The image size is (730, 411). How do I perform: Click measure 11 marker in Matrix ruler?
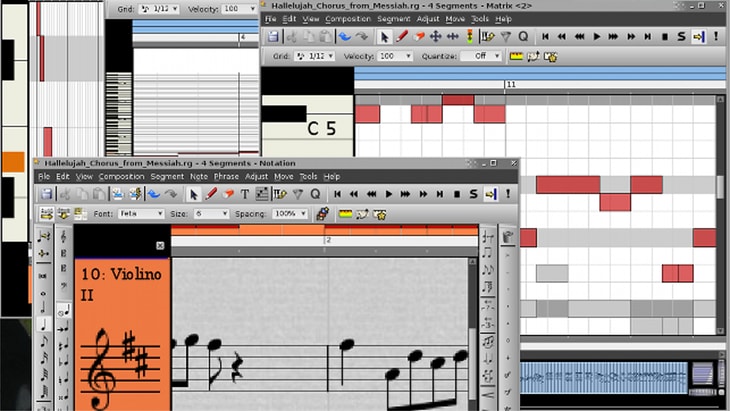coord(511,85)
